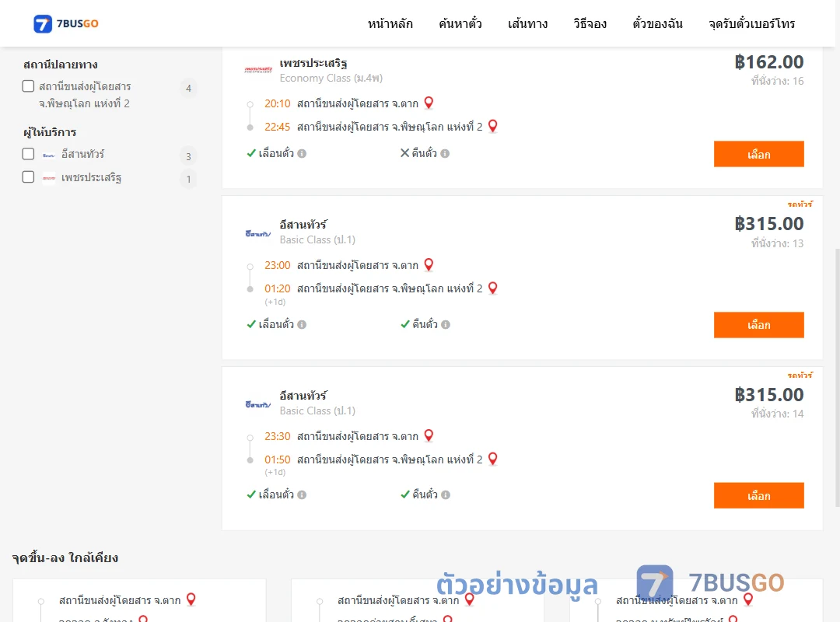Select the 20:10 เพชรประเสริฐ trip with เลือก
The height and width of the screenshot is (622, 840).
click(x=758, y=154)
